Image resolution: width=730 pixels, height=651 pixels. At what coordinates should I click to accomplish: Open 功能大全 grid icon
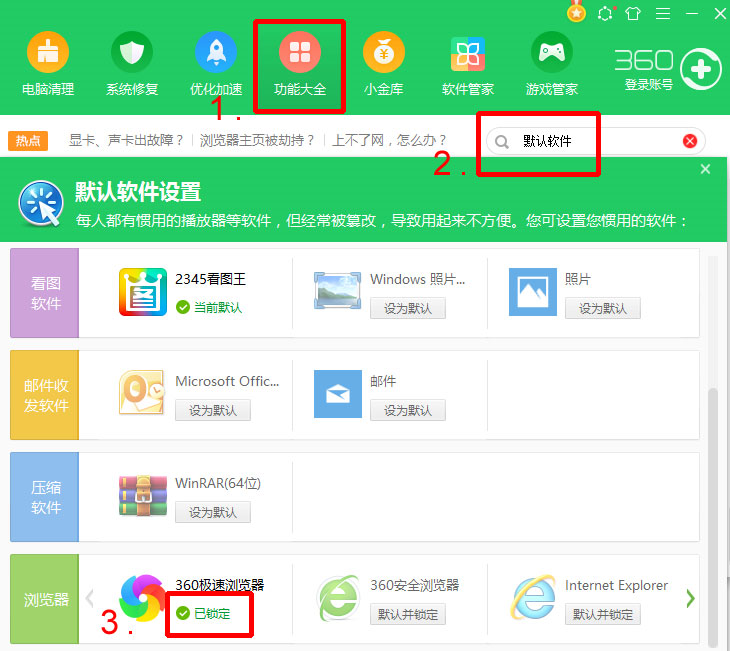click(300, 52)
